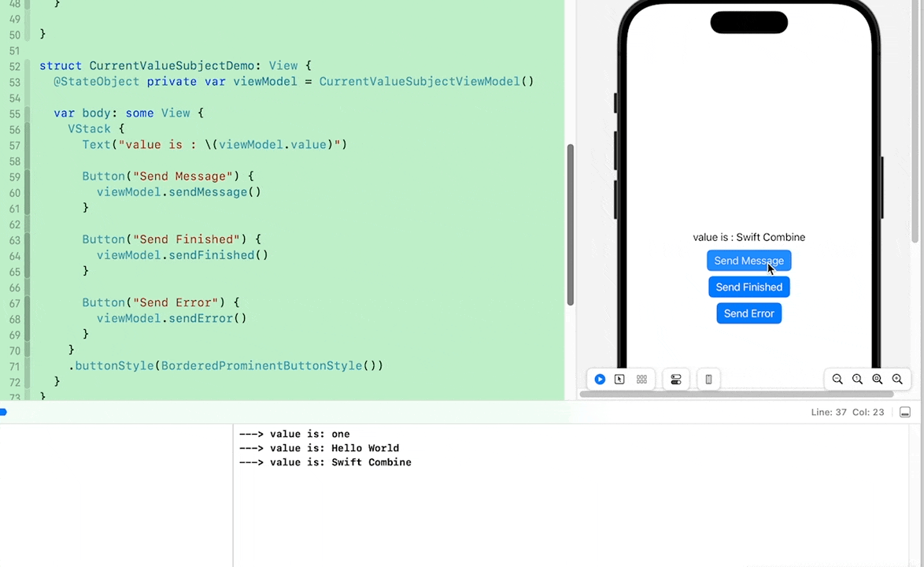Open the preview device picker icon
This screenshot has height=567, width=924.
pos(709,379)
